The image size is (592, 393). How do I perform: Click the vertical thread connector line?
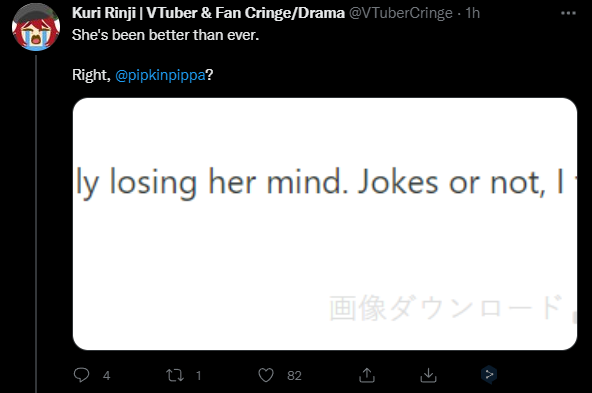36,224
